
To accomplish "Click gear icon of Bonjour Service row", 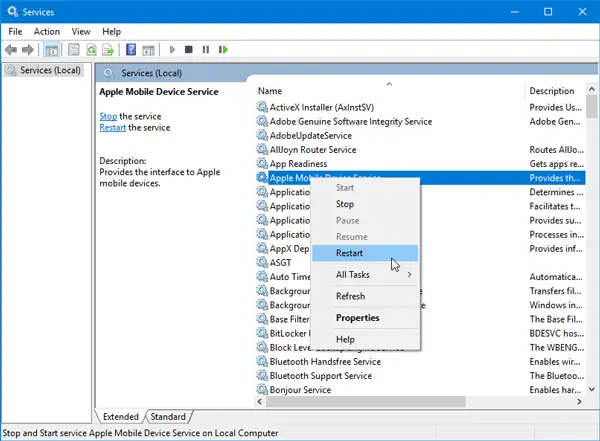I will pos(262,389).
